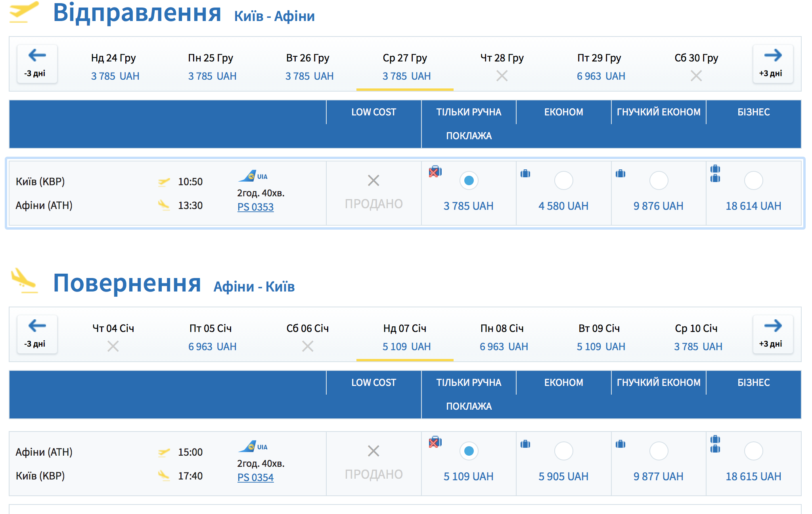The width and height of the screenshot is (812, 514).
Task: Click no-baggage icon on departure hand luggage fare
Action: point(435,172)
